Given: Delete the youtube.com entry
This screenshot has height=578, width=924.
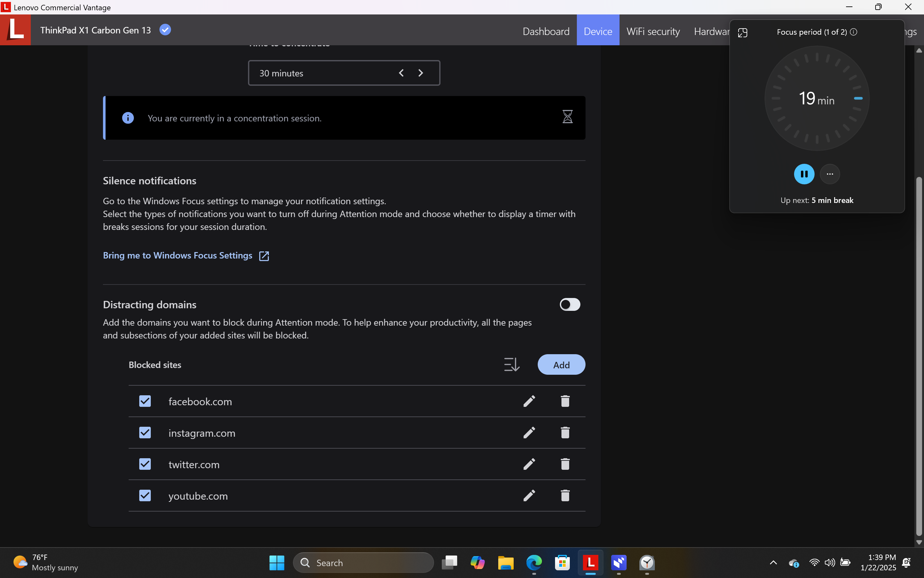Looking at the screenshot, I should pos(565,495).
